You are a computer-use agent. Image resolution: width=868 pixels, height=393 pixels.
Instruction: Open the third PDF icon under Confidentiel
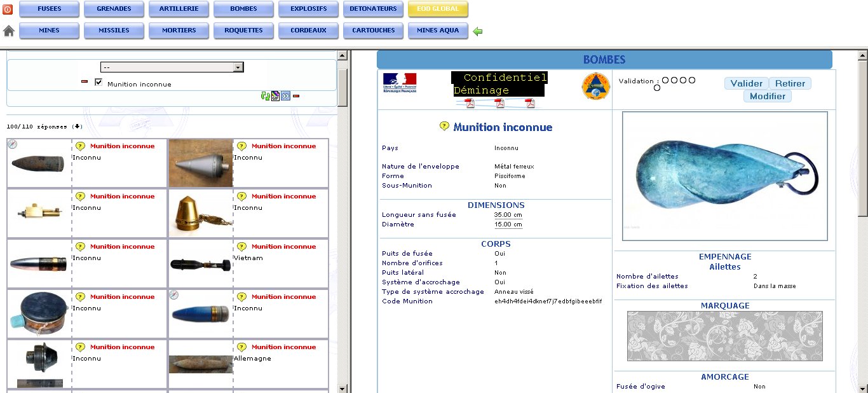(529, 103)
